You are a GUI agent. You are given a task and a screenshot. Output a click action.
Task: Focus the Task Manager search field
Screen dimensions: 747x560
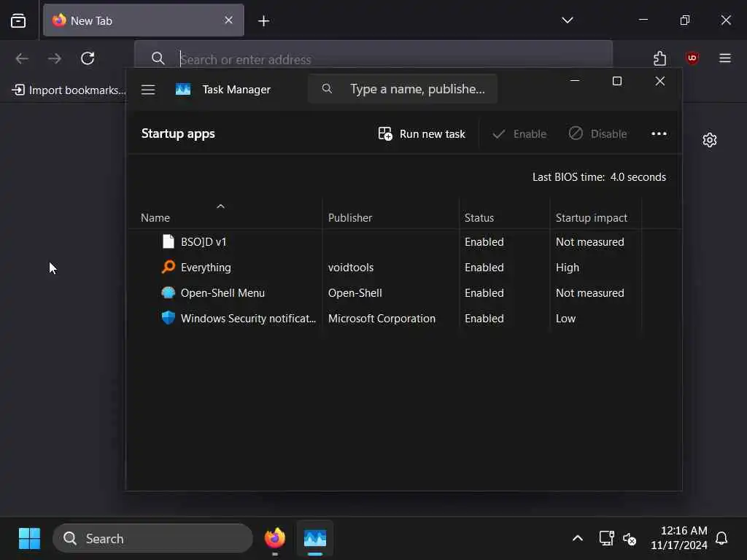pos(403,89)
